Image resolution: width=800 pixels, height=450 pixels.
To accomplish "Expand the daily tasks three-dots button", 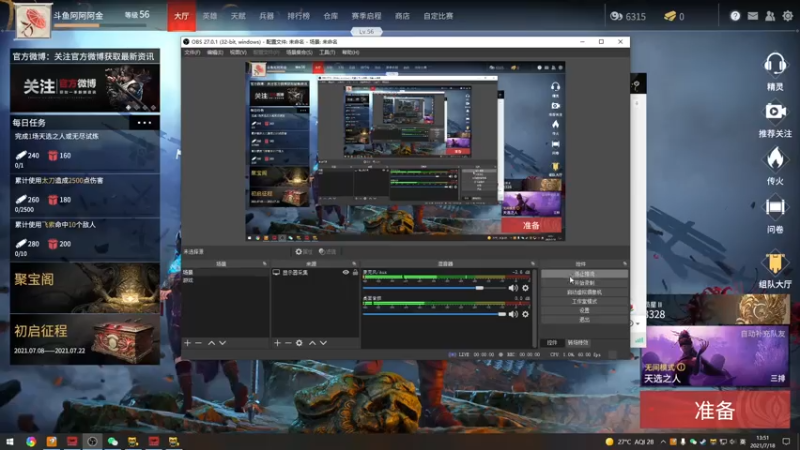I will coord(144,122).
